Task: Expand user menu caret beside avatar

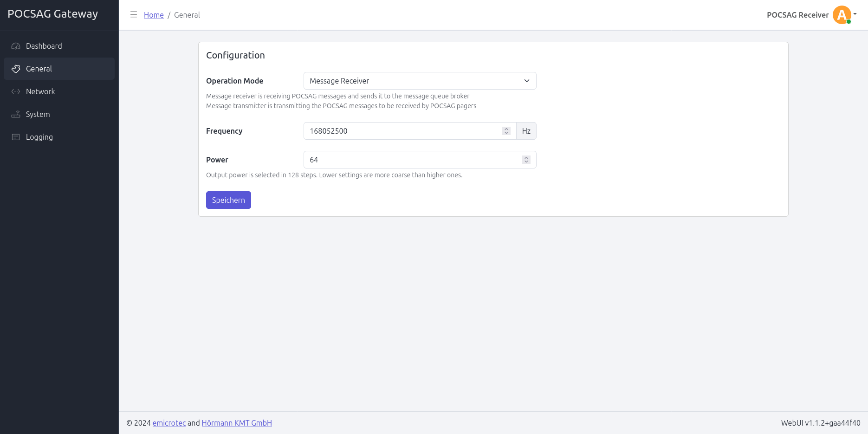Action: pos(855,14)
